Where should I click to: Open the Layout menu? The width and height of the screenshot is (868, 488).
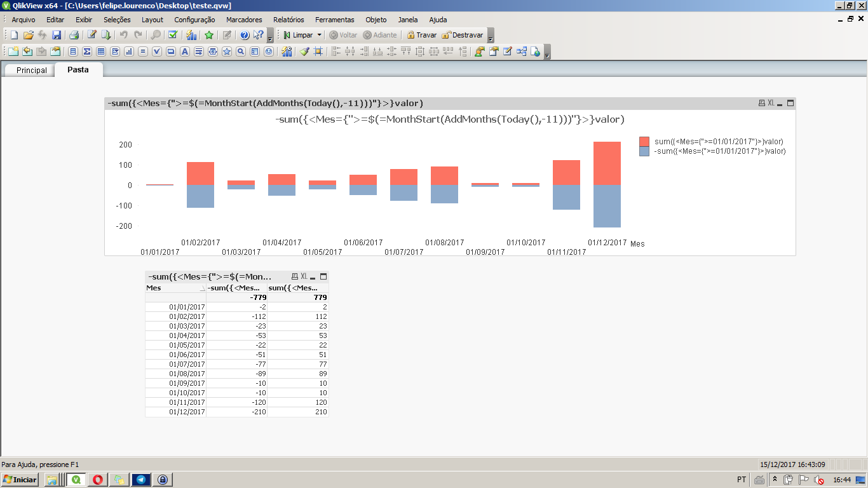pyautogui.click(x=153, y=20)
